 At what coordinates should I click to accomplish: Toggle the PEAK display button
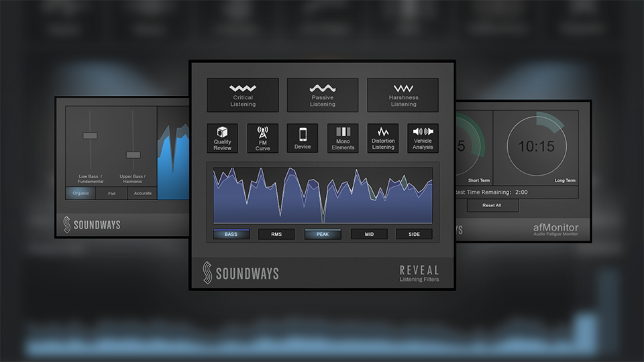(x=323, y=234)
